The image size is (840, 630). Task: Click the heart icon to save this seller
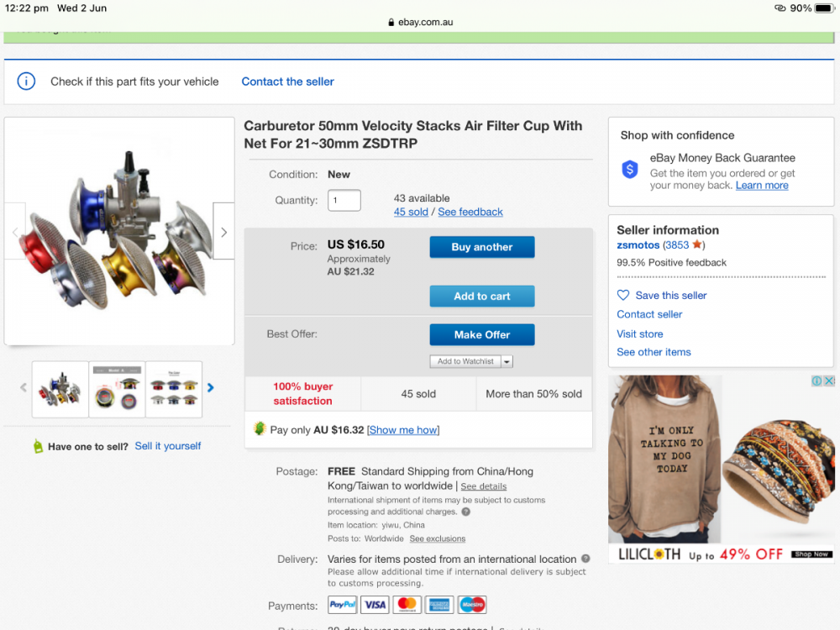(x=623, y=295)
